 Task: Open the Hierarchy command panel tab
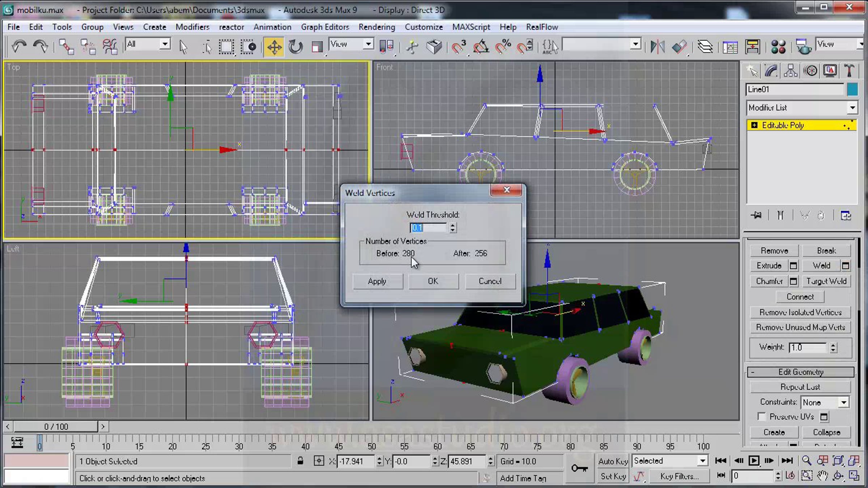tap(791, 70)
